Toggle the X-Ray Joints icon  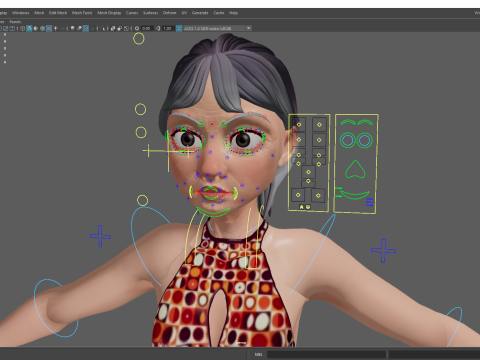pyautogui.click(x=126, y=28)
